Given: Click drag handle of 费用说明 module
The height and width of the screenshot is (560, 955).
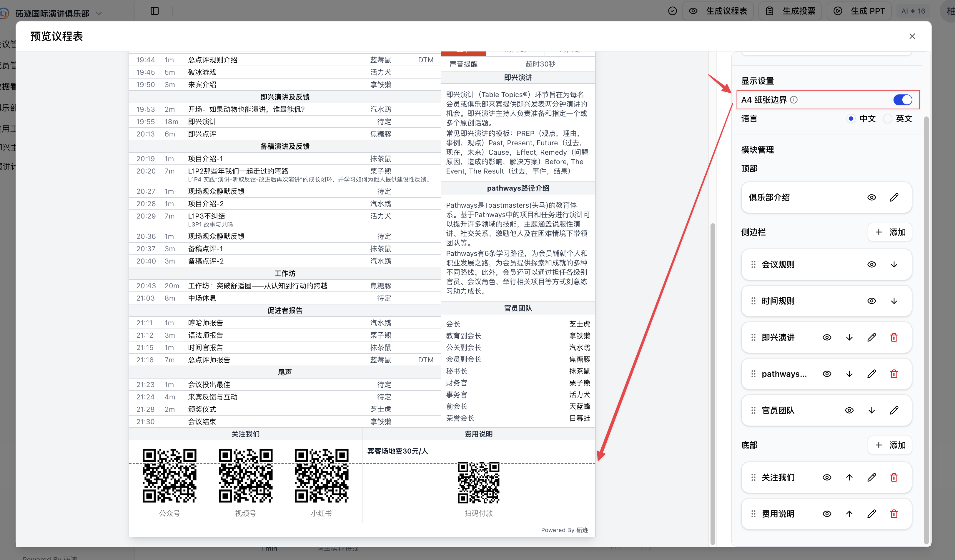Looking at the screenshot, I should coord(753,514).
